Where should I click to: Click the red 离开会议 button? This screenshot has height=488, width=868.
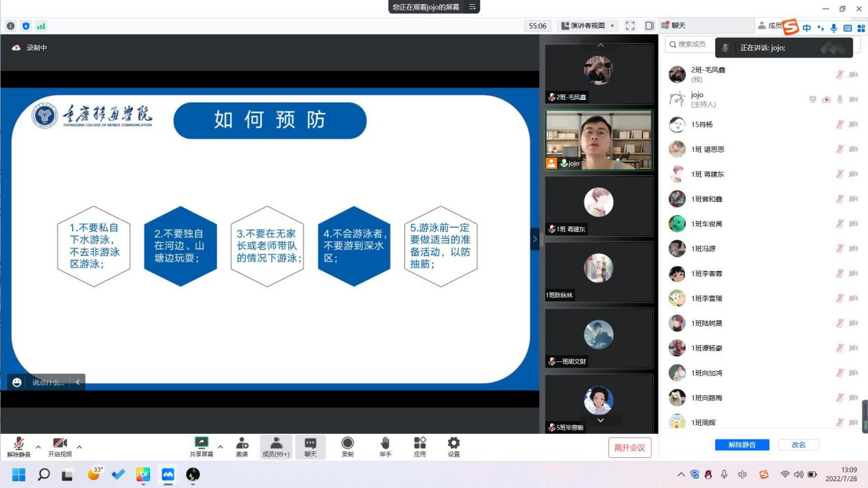(x=630, y=448)
